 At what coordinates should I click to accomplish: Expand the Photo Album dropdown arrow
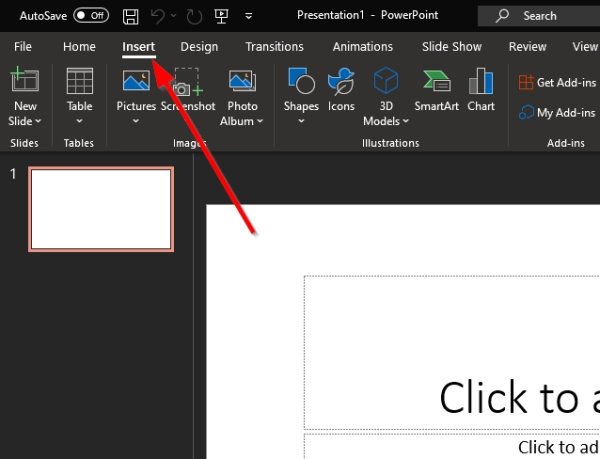(260, 121)
